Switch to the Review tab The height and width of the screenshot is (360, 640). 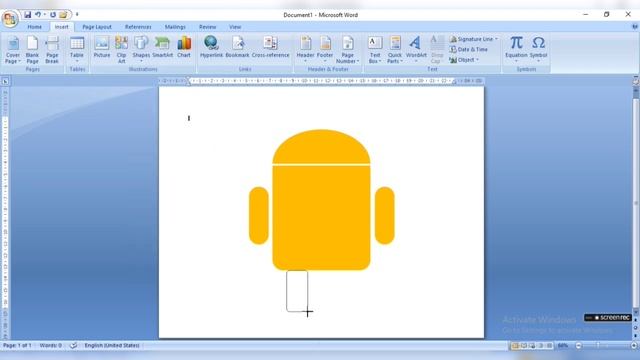(x=207, y=27)
